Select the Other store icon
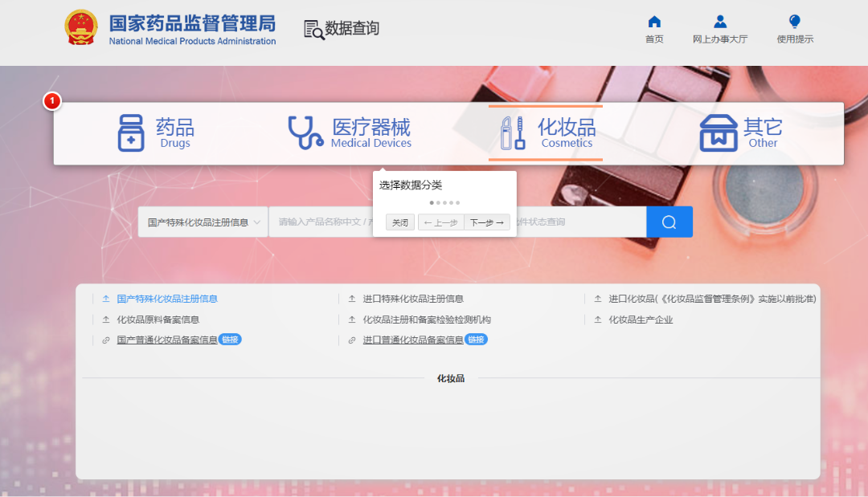Screen dimensions: 868x497 (719, 132)
